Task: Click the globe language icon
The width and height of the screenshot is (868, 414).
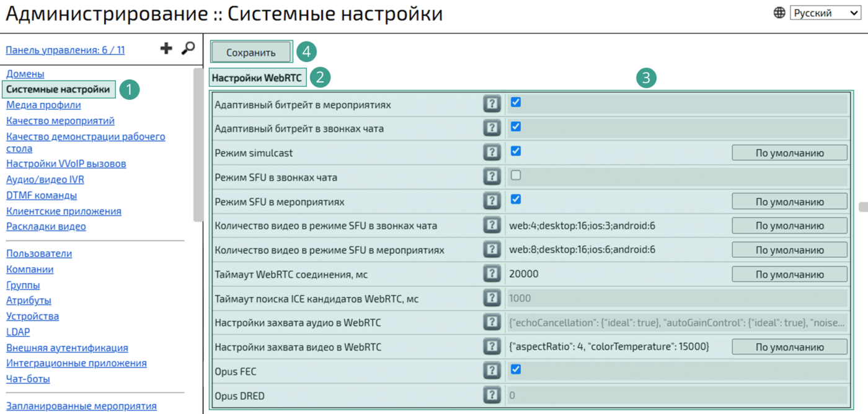Action: (x=779, y=13)
